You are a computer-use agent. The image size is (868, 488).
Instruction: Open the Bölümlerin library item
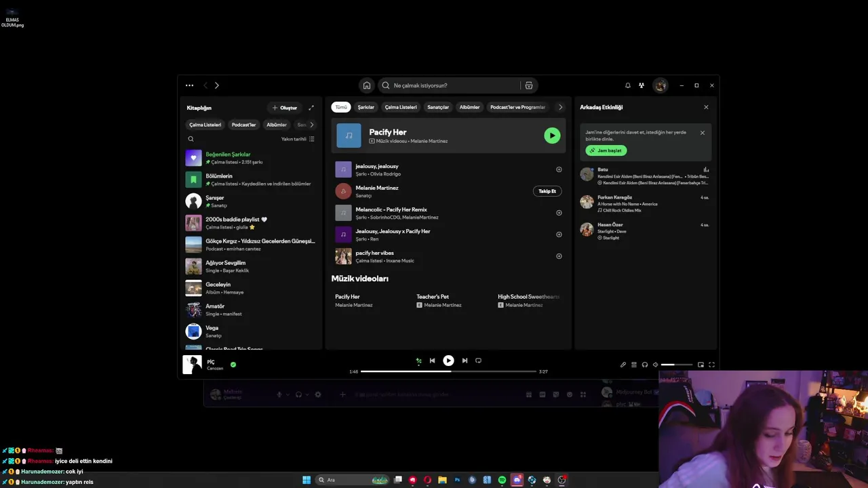tap(251, 180)
